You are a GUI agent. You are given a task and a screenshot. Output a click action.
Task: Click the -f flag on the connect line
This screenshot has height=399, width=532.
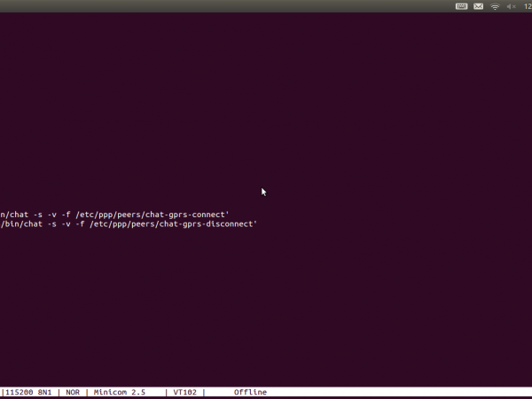point(64,214)
